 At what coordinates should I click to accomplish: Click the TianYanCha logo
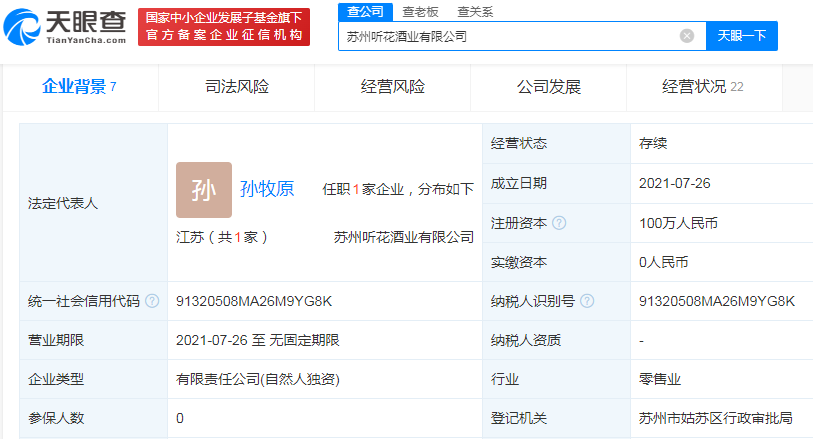pos(65,27)
